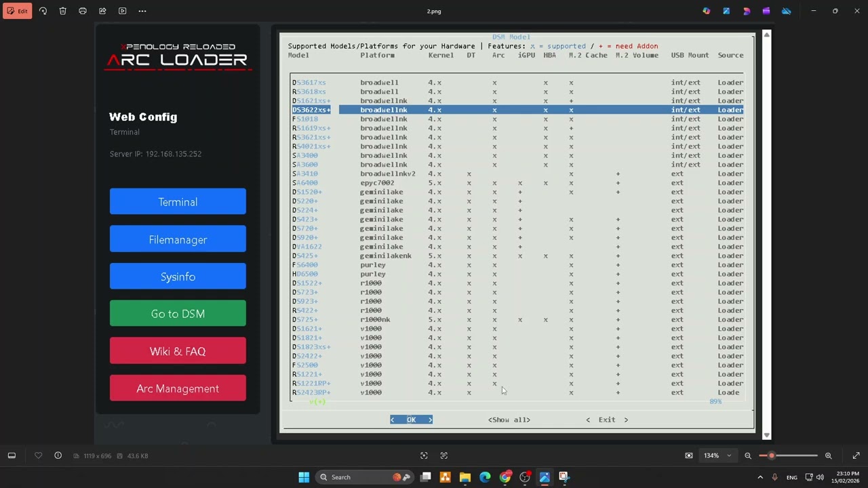Click the microphone icon in system tray
Screen dimensions: 868x488
(x=775, y=477)
